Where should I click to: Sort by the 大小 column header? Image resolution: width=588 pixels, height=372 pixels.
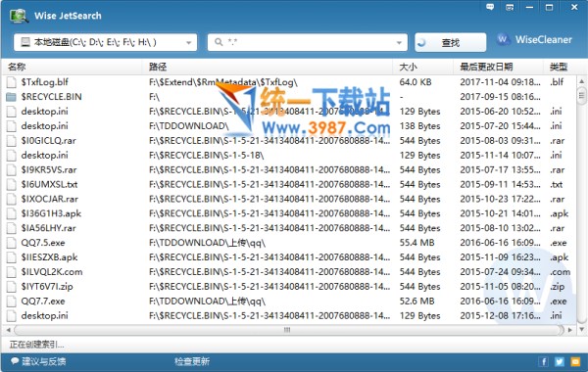pyautogui.click(x=408, y=67)
